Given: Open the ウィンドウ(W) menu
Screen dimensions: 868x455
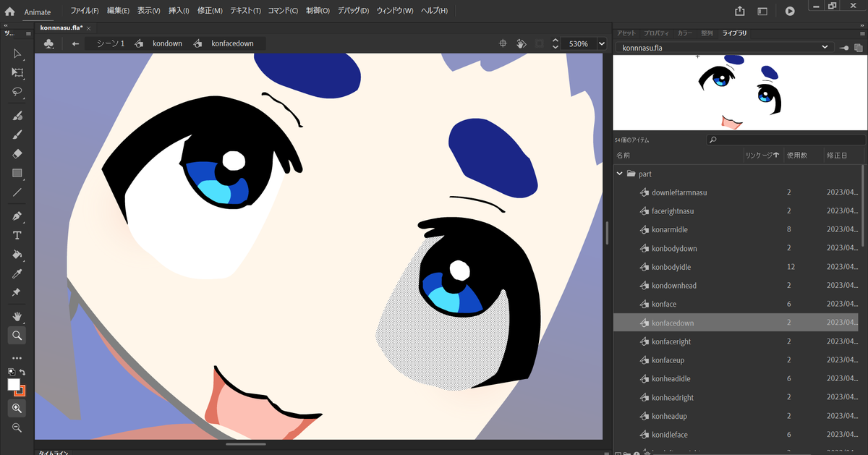Looking at the screenshot, I should (x=395, y=11).
